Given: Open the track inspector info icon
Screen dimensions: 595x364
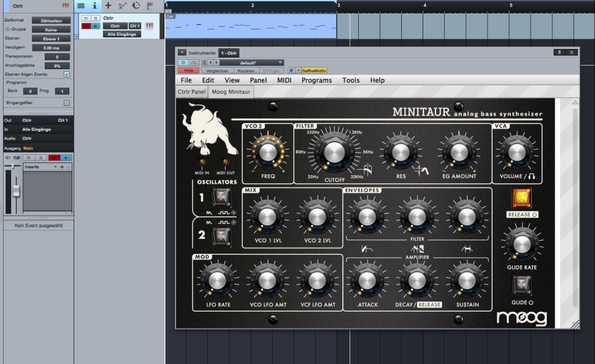Looking at the screenshot, I should (94, 6).
